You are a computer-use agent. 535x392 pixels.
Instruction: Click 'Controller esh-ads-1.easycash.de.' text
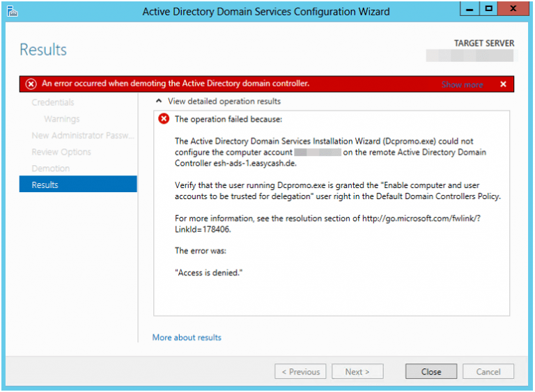click(x=235, y=163)
